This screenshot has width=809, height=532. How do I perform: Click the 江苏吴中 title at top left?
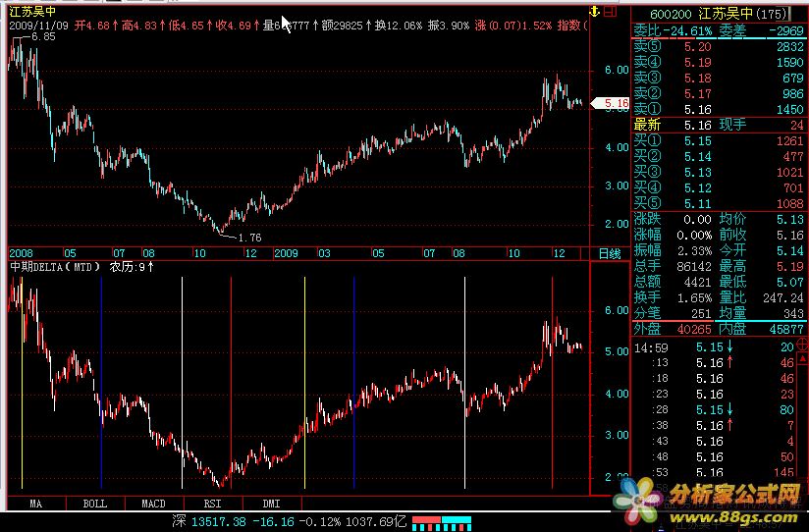click(32, 12)
